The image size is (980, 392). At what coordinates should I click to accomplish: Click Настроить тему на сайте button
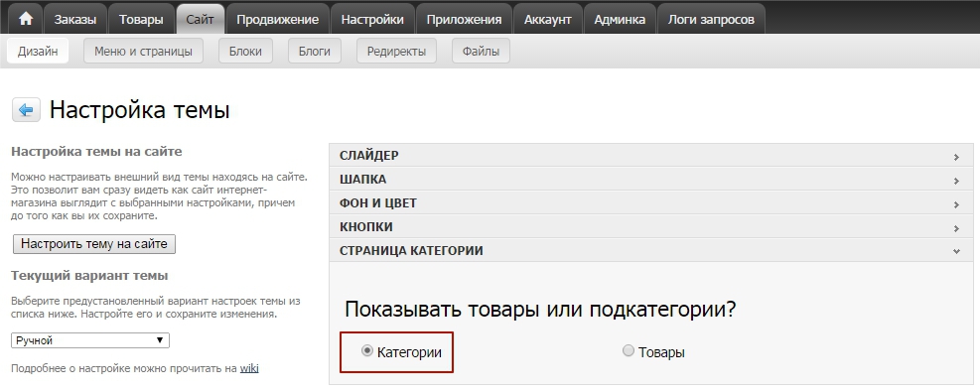pyautogui.click(x=93, y=244)
